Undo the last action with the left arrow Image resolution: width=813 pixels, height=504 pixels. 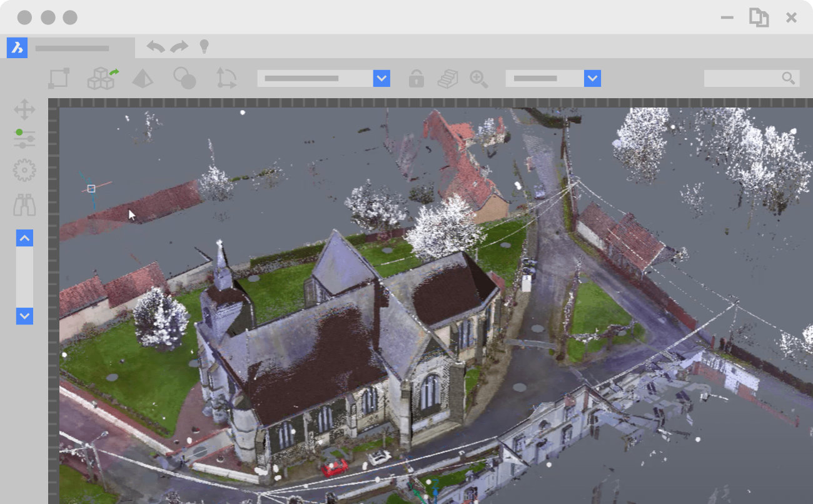156,47
